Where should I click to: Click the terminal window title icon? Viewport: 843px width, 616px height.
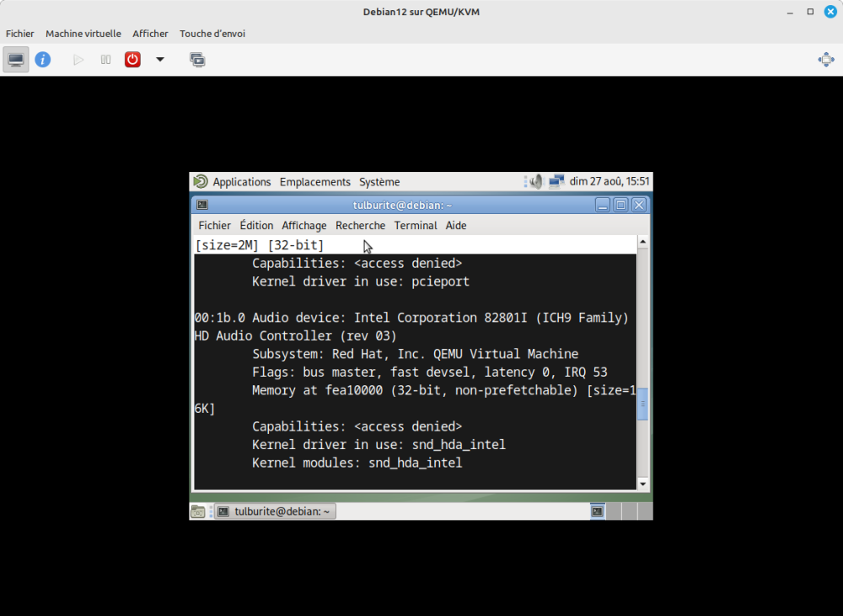coord(202,205)
